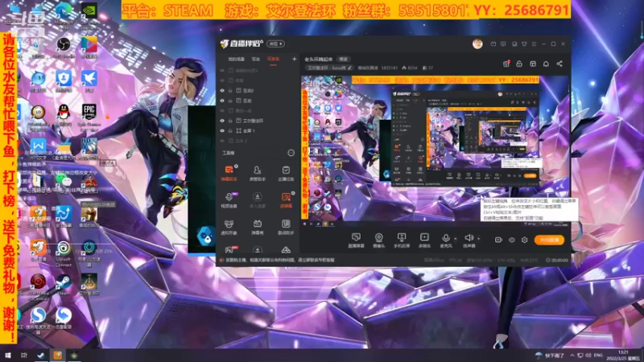Open the mode switch pill beside logo
Screen dimensions: 644x362
click(275, 43)
